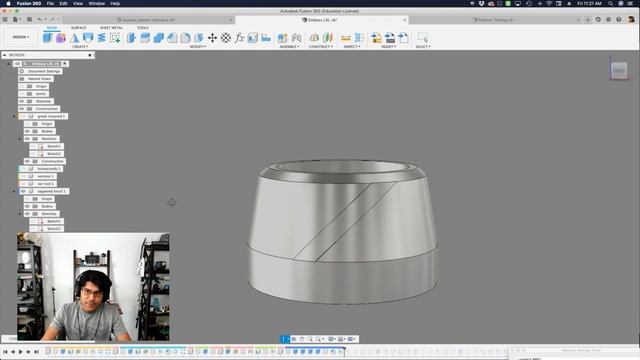Click the second Inspect group icon
Screen dimensions: 640x360
pyautogui.click(x=359, y=38)
